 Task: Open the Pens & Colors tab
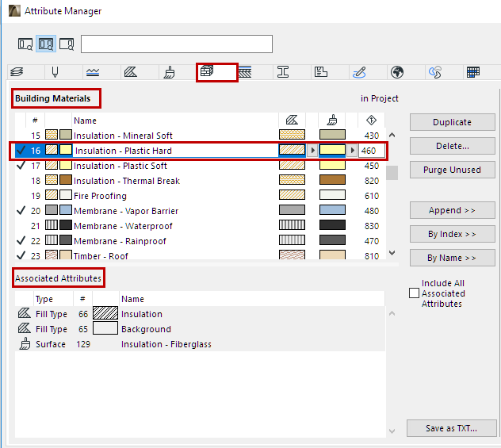(x=55, y=72)
